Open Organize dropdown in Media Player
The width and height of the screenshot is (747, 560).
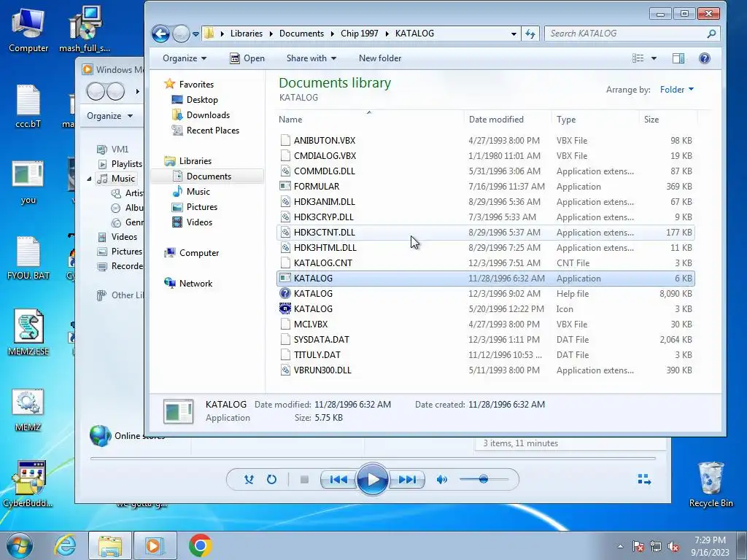109,116
